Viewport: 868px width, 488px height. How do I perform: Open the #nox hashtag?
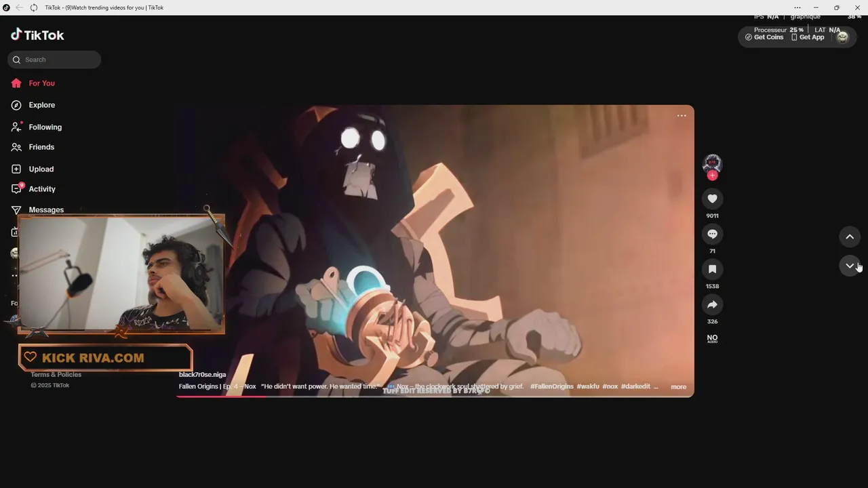click(610, 386)
